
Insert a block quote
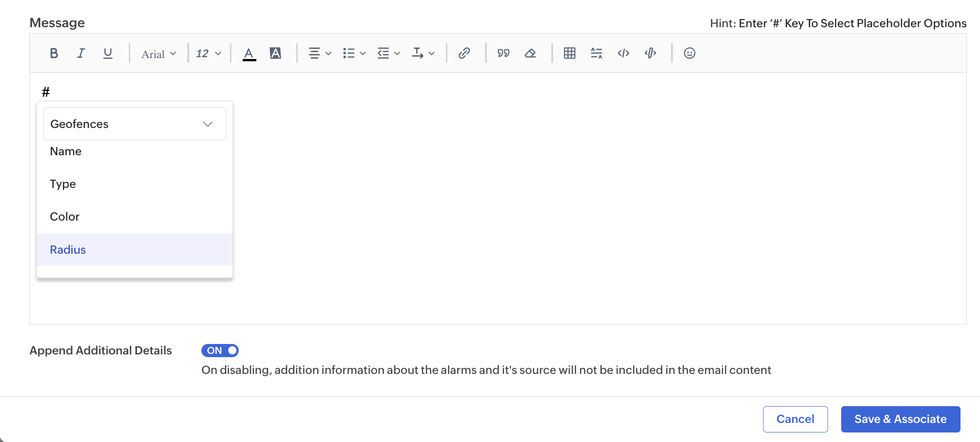pos(503,53)
